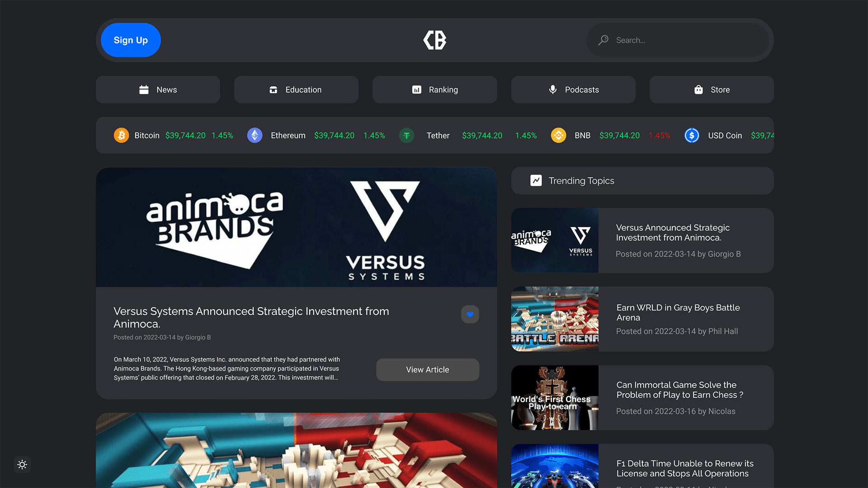
Task: Click 'Posted on 2022-03-14 by Phil Hall'
Action: (x=677, y=331)
